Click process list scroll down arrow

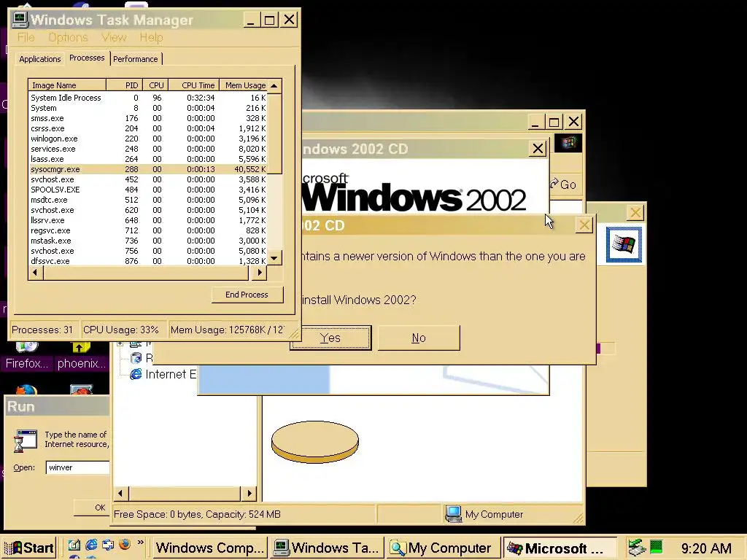[274, 258]
